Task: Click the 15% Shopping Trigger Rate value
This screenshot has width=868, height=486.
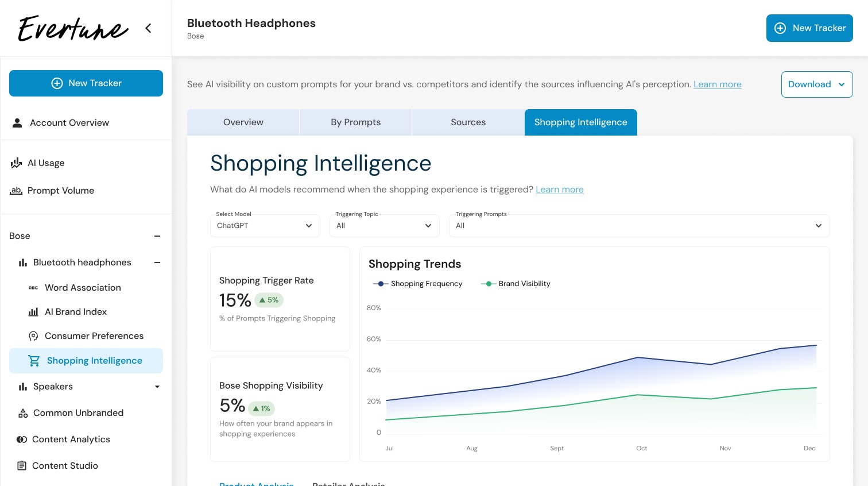Action: click(235, 300)
